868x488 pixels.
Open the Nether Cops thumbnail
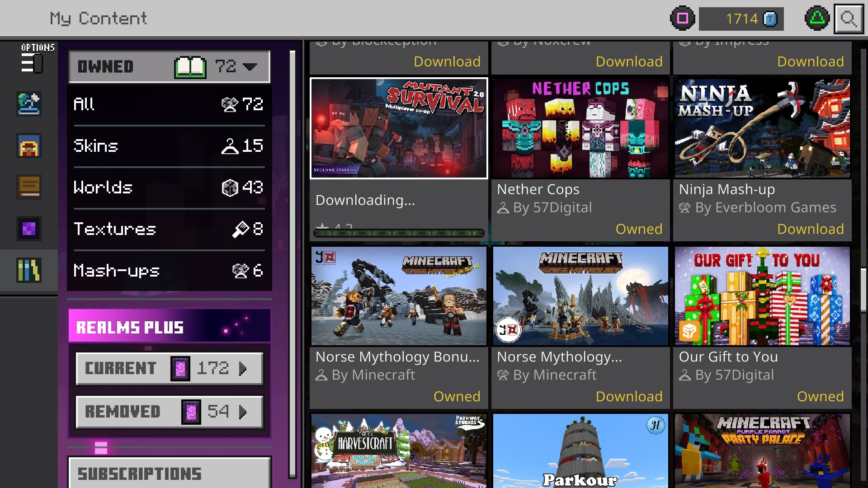pos(580,129)
